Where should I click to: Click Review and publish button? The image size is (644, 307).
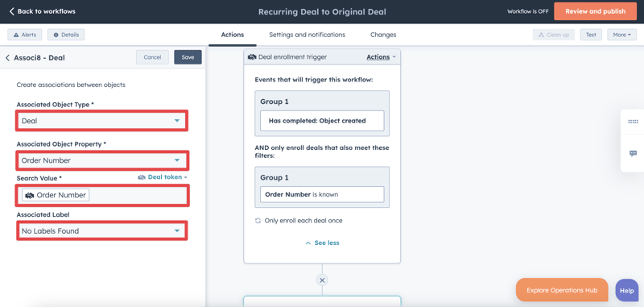click(595, 11)
